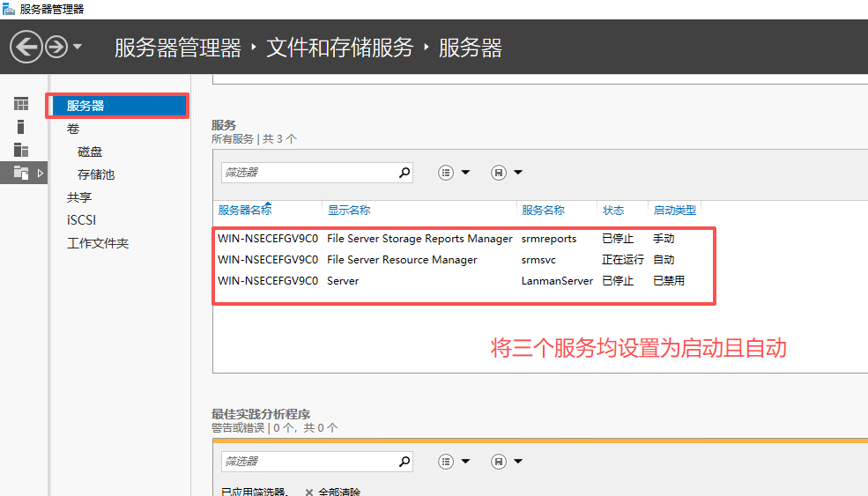Screen dimensions: 868x496
Task: Open 共享 navigation item
Action: (79, 197)
